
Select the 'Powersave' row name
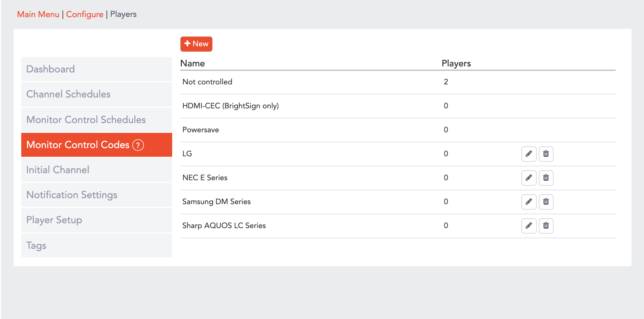(x=201, y=130)
